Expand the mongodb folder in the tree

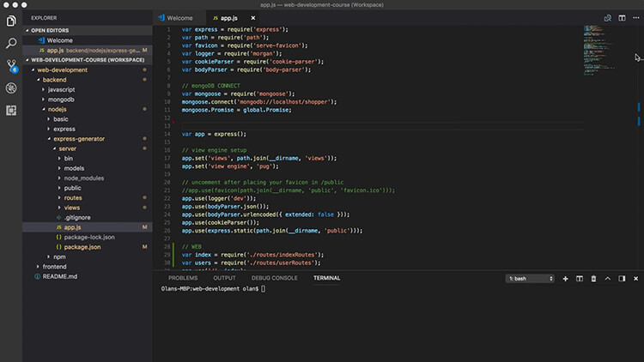click(60, 100)
